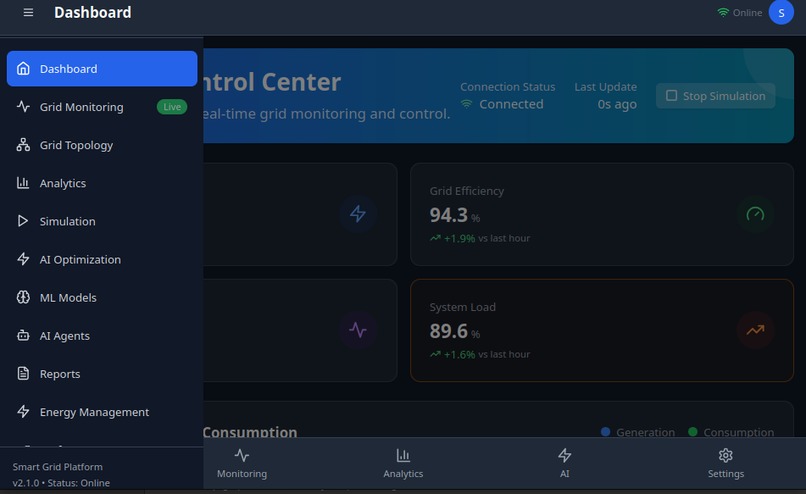This screenshot has height=494, width=806.
Task: Click the '+1.6%' change value
Action: coord(460,354)
